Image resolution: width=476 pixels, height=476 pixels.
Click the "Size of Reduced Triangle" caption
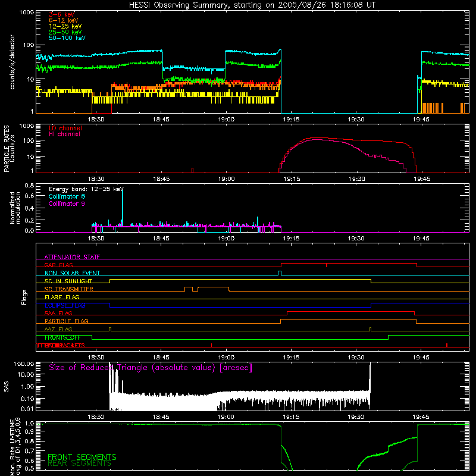pos(151,368)
